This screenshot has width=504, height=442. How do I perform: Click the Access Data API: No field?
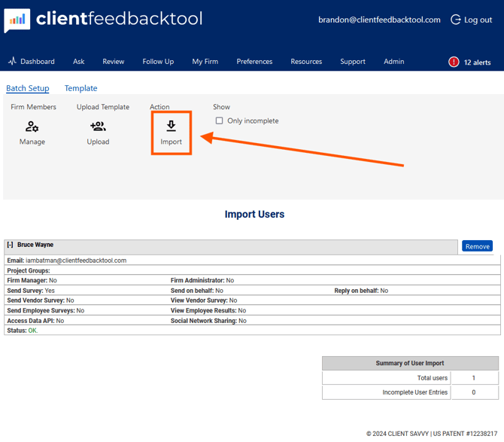click(x=35, y=321)
